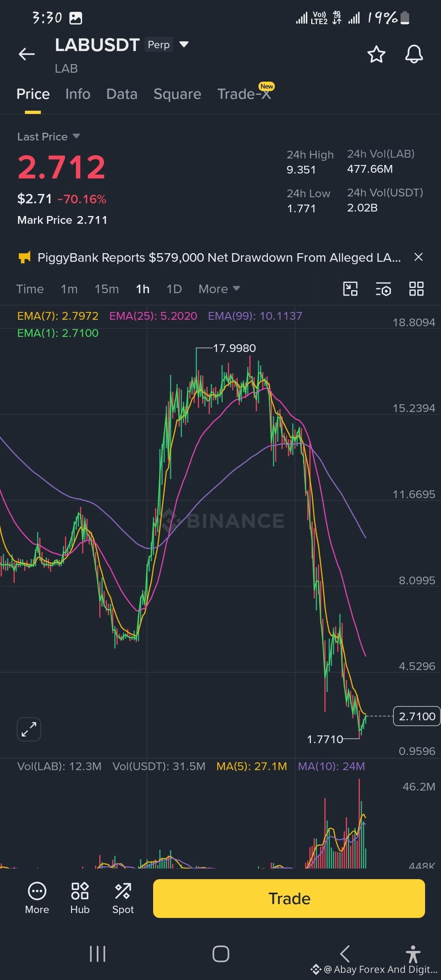Tap the image notification icon in status bar

pyautogui.click(x=76, y=18)
